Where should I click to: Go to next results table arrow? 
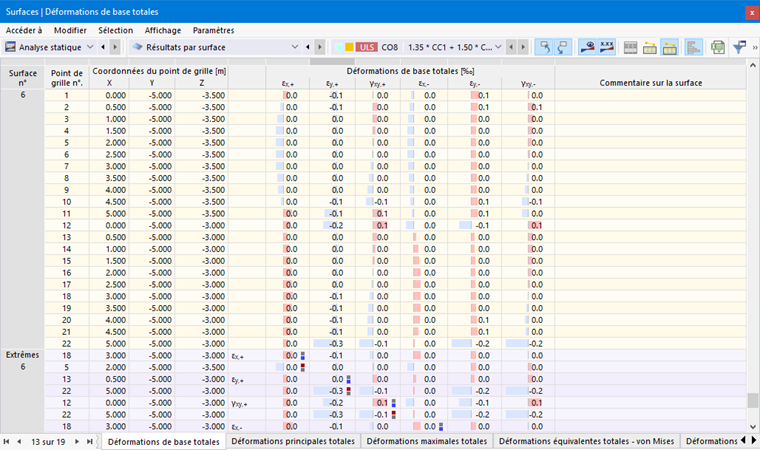319,47
